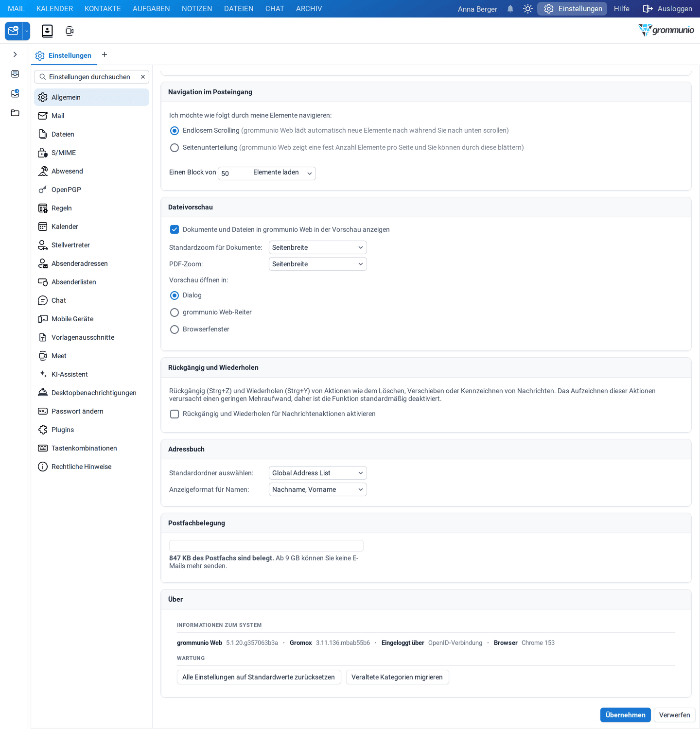Click Alle Einstellungen auf Standardwerte zurücksetzen

pyautogui.click(x=259, y=677)
